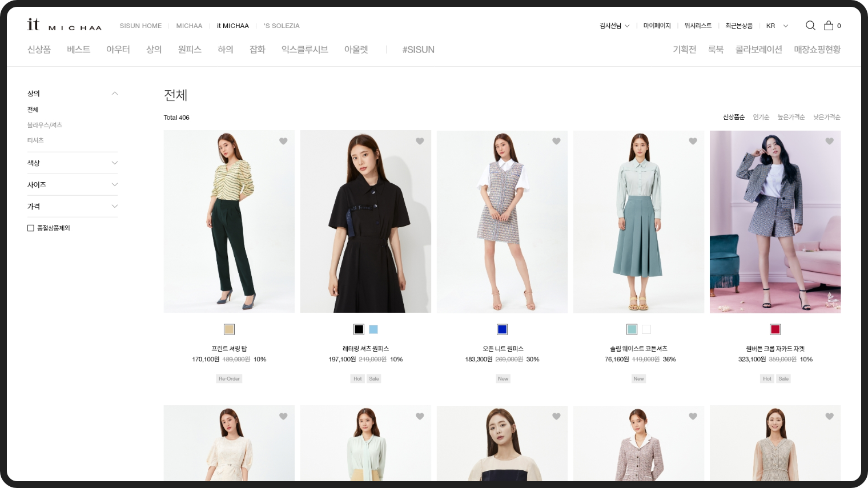Screen dimensions: 868x488
Task: Open 레터링 셔츠 원피스 product image
Action: [365, 221]
